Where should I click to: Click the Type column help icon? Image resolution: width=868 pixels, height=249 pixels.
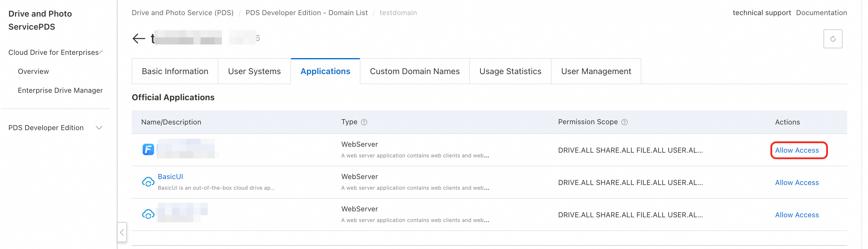pyautogui.click(x=364, y=122)
